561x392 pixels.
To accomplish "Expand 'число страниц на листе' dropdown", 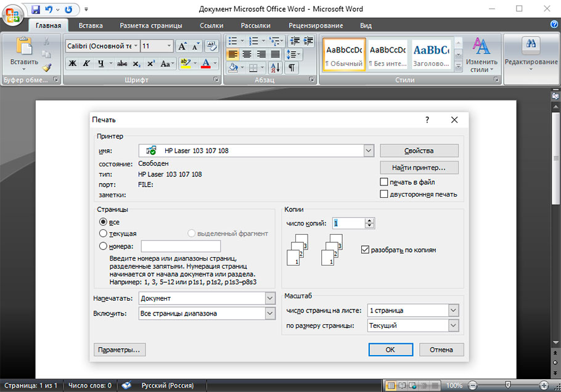I will click(x=454, y=311).
